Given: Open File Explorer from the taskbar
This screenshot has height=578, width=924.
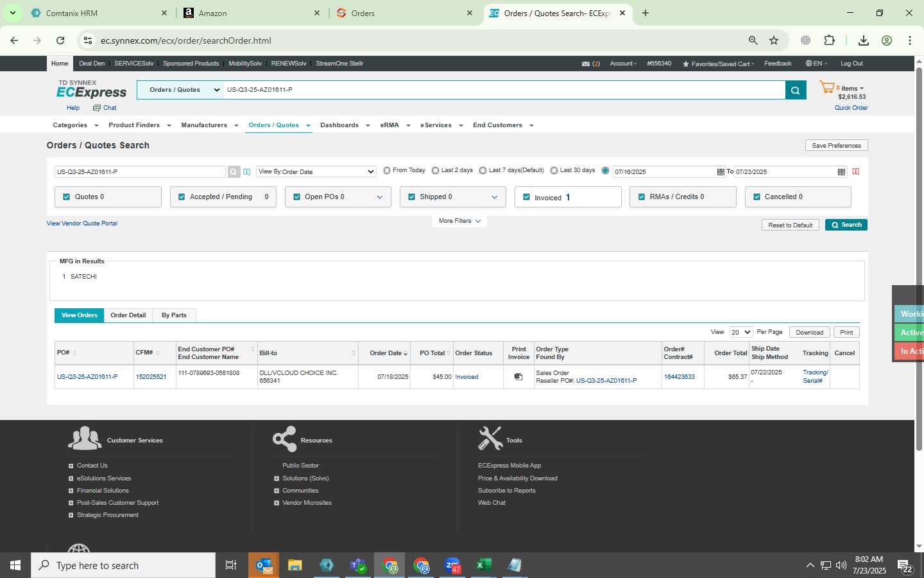Looking at the screenshot, I should point(295,565).
